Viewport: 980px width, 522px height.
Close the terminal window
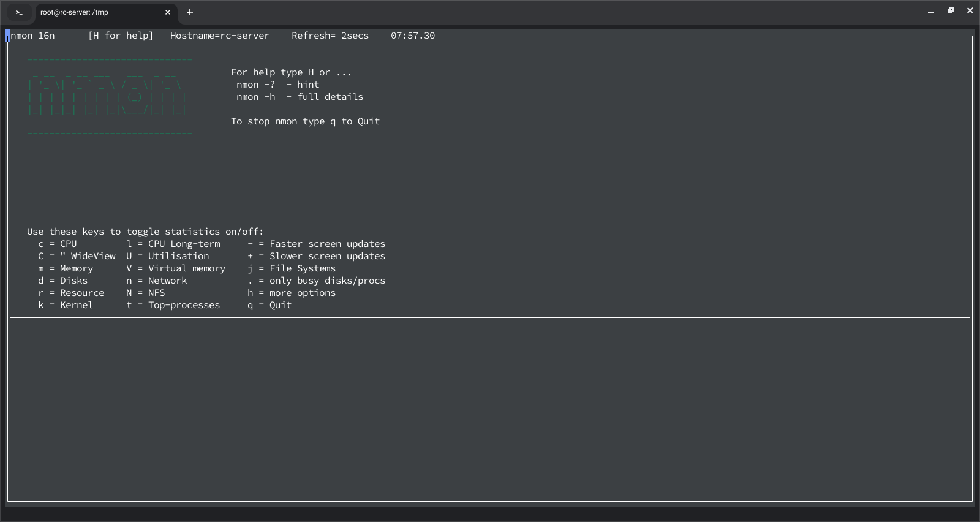(970, 11)
